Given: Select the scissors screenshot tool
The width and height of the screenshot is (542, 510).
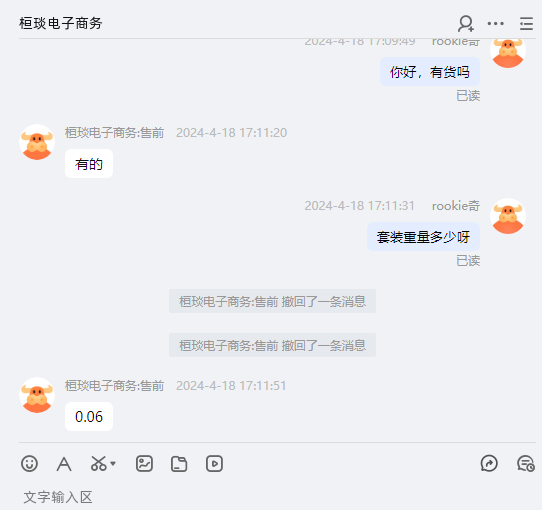Looking at the screenshot, I should click(x=99, y=464).
